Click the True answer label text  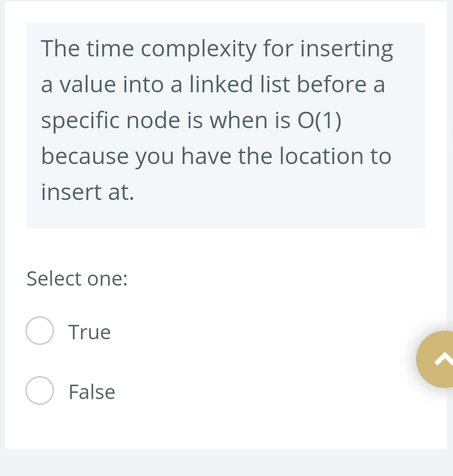click(x=89, y=332)
